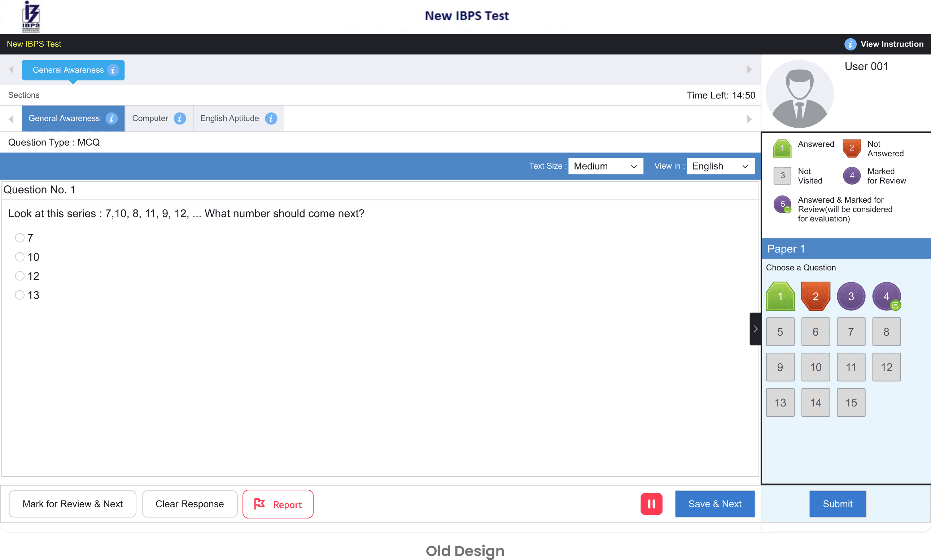
Task: Click the Save & Next button
Action: point(715,504)
